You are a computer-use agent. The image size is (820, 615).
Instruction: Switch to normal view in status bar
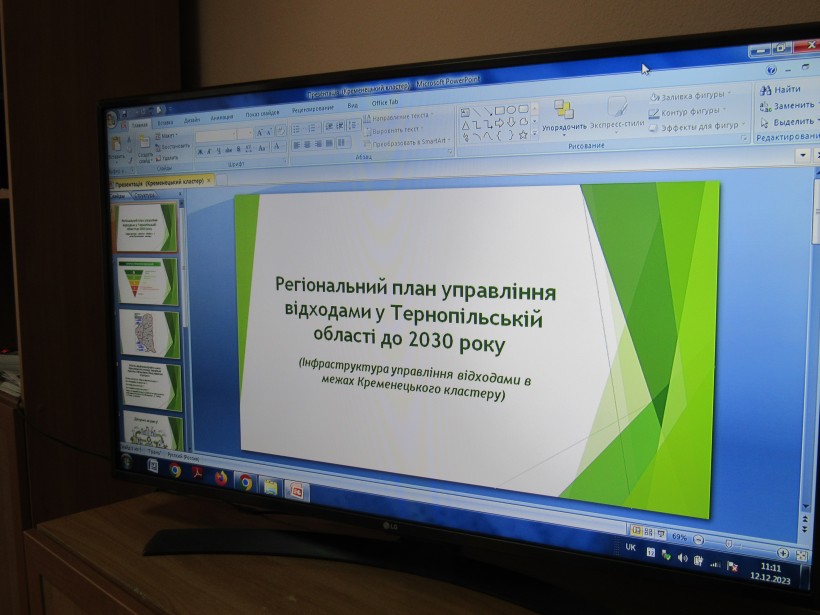click(x=636, y=531)
